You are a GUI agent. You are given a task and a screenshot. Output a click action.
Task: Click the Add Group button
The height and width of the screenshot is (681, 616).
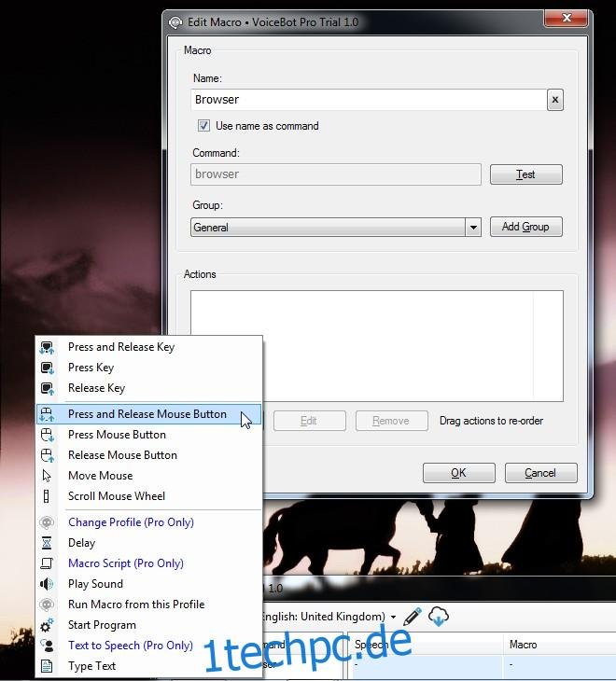click(x=526, y=227)
